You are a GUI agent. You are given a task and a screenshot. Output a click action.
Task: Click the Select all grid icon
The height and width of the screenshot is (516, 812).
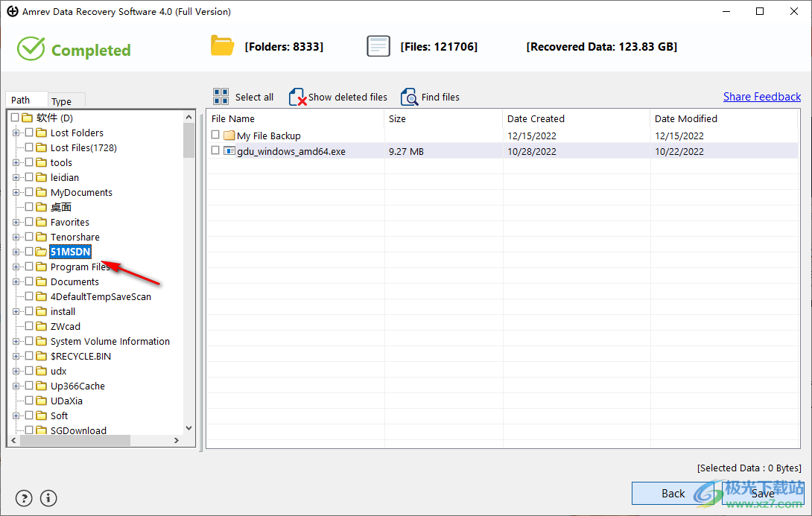(221, 97)
